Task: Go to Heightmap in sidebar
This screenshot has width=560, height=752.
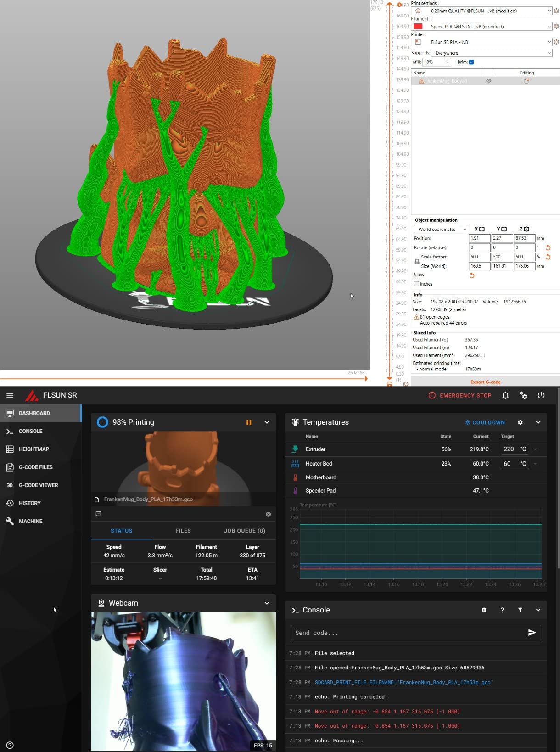Action: 41,449
